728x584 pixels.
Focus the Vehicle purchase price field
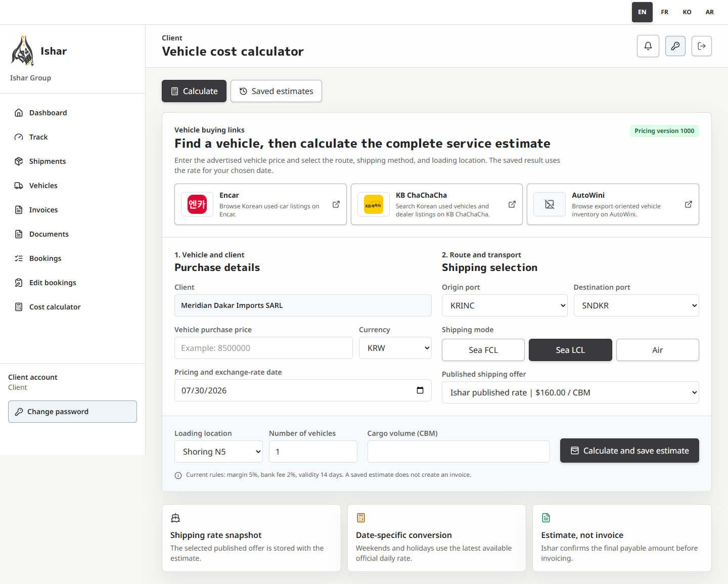(x=263, y=348)
